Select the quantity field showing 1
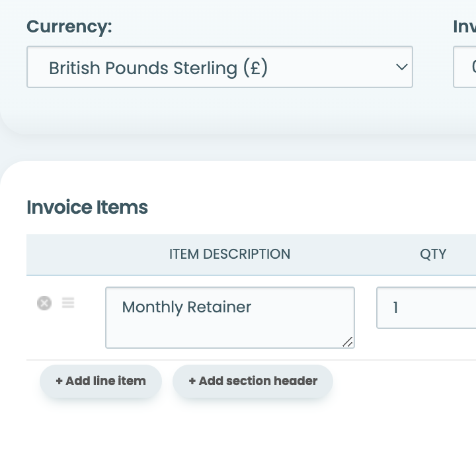Viewport: 476px width, 450px height. [x=426, y=308]
